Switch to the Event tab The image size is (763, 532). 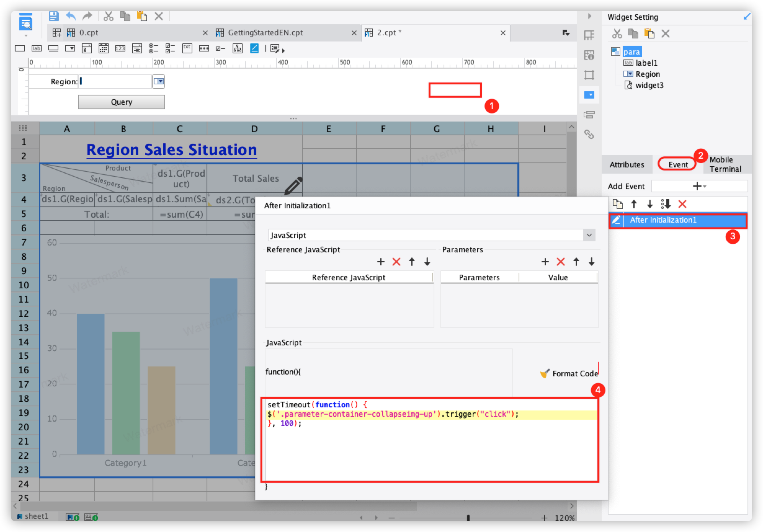pos(678,164)
